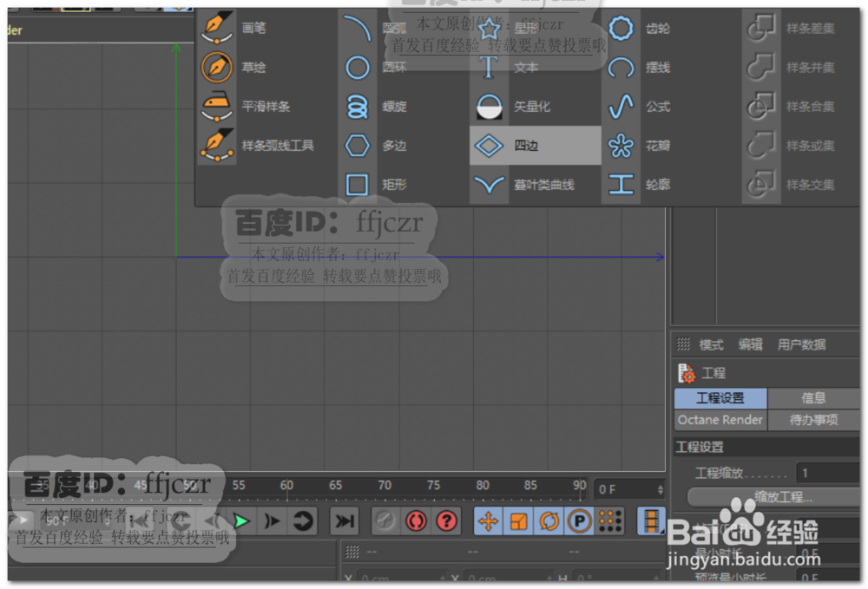Switch to the 工程设置 tab
The height and width of the screenshot is (589, 868).
pos(720,397)
